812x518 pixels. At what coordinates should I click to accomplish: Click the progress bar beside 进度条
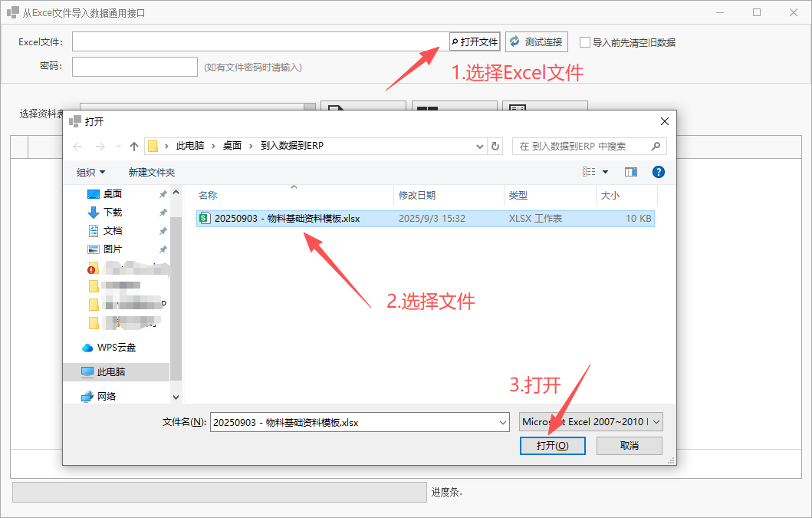pyautogui.click(x=219, y=492)
